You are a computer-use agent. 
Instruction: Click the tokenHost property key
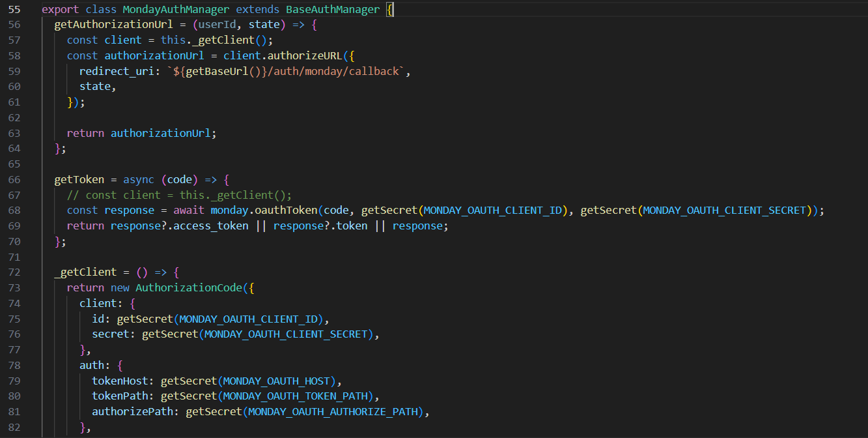pyautogui.click(x=120, y=381)
